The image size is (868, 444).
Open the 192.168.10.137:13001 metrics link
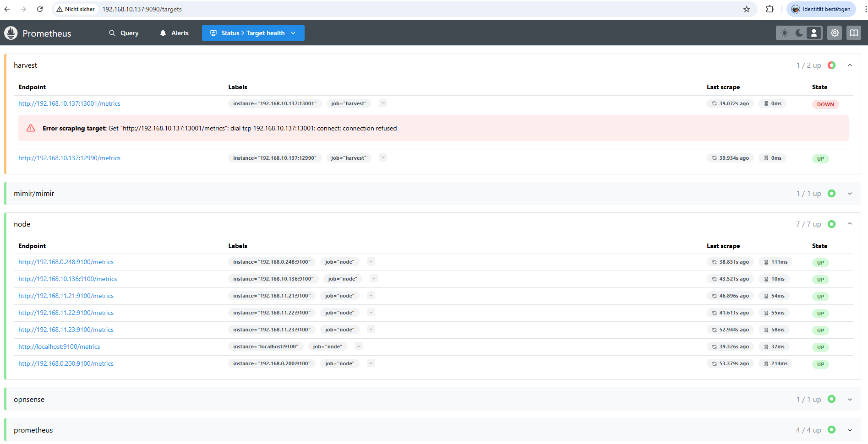coord(69,104)
